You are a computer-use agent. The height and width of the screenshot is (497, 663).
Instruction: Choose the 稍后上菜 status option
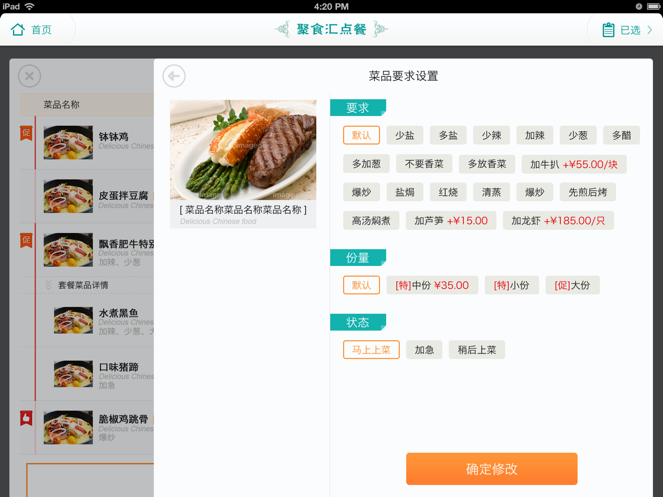tap(477, 350)
